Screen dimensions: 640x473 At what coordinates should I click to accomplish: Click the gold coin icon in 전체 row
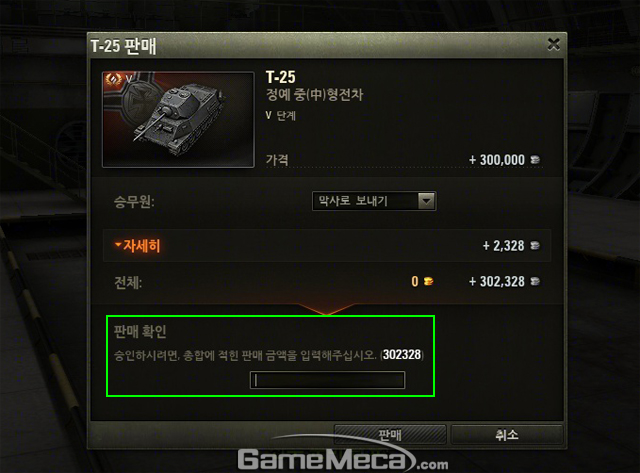[x=428, y=282]
